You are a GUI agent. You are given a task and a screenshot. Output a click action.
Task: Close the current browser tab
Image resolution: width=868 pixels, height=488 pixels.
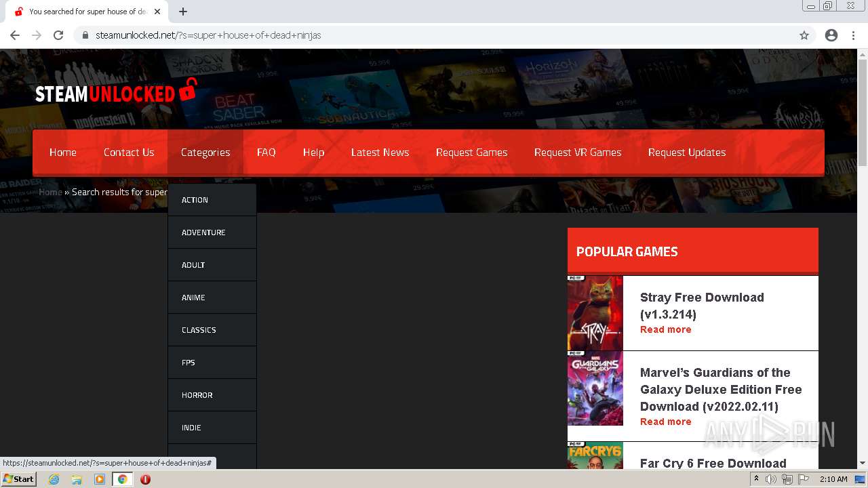click(x=157, y=12)
